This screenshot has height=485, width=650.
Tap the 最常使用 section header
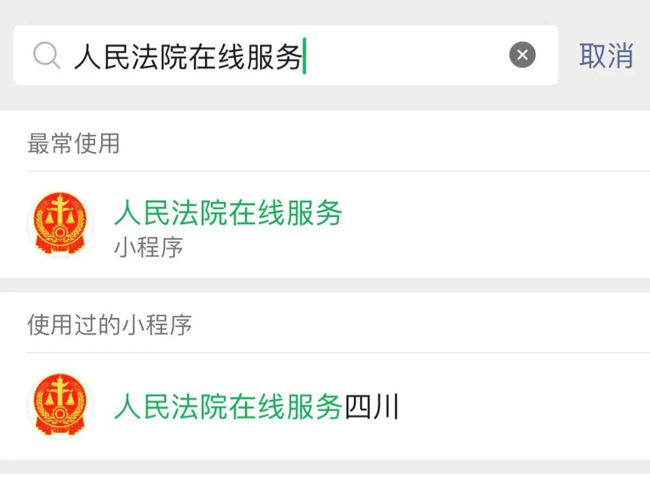74,143
